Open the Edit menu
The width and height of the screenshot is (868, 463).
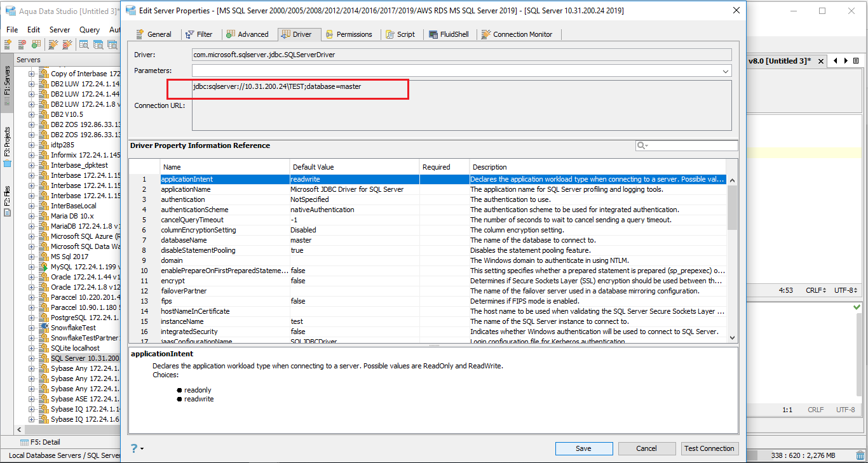point(34,30)
